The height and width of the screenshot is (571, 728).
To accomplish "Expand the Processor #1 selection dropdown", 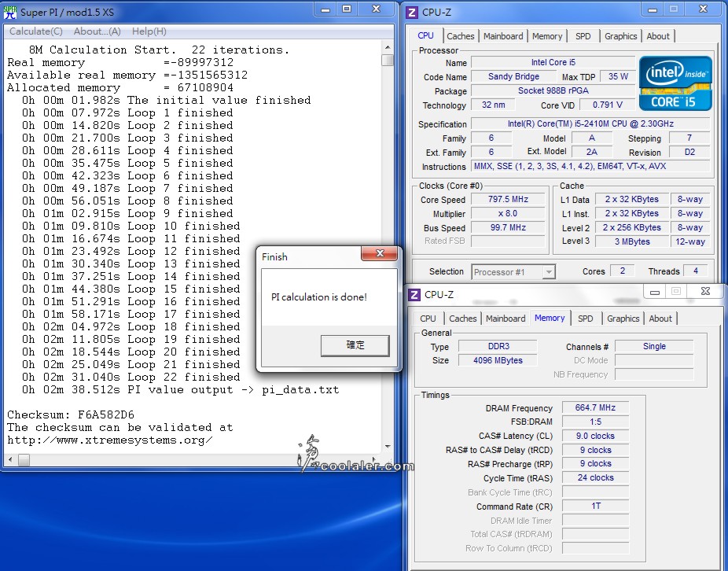I will click(549, 272).
